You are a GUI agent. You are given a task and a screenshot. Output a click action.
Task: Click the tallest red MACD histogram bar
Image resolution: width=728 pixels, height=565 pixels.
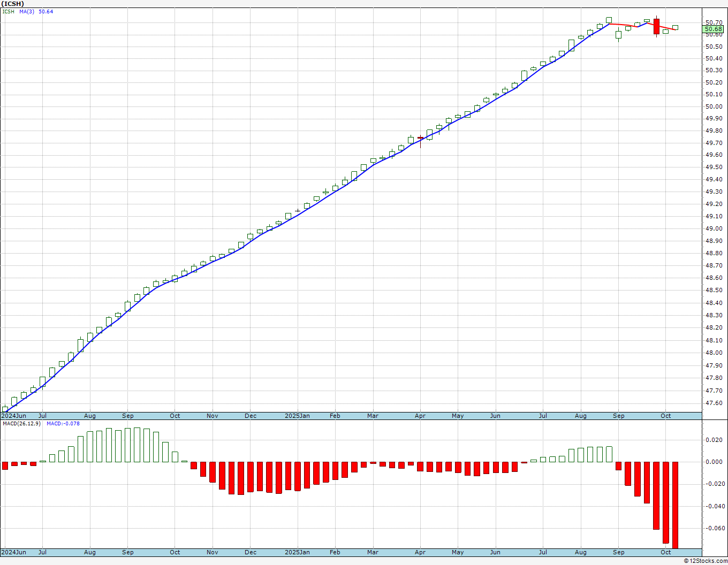676,505
